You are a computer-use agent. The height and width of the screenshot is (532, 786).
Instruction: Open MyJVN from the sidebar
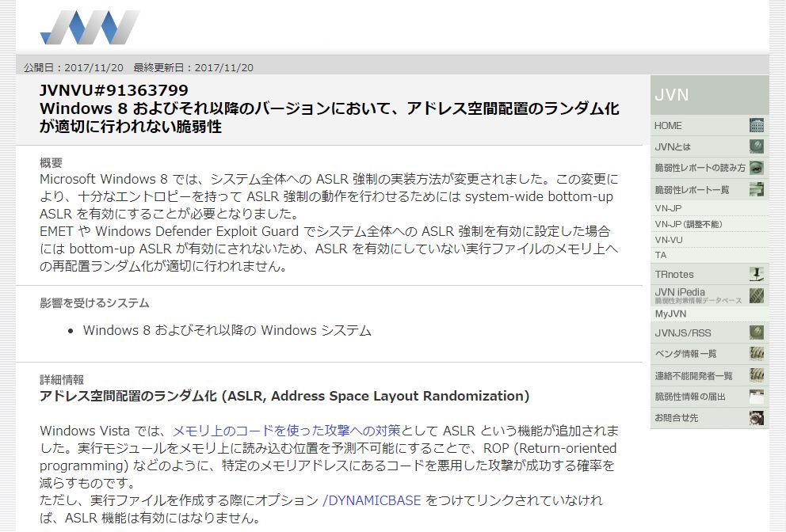[670, 314]
